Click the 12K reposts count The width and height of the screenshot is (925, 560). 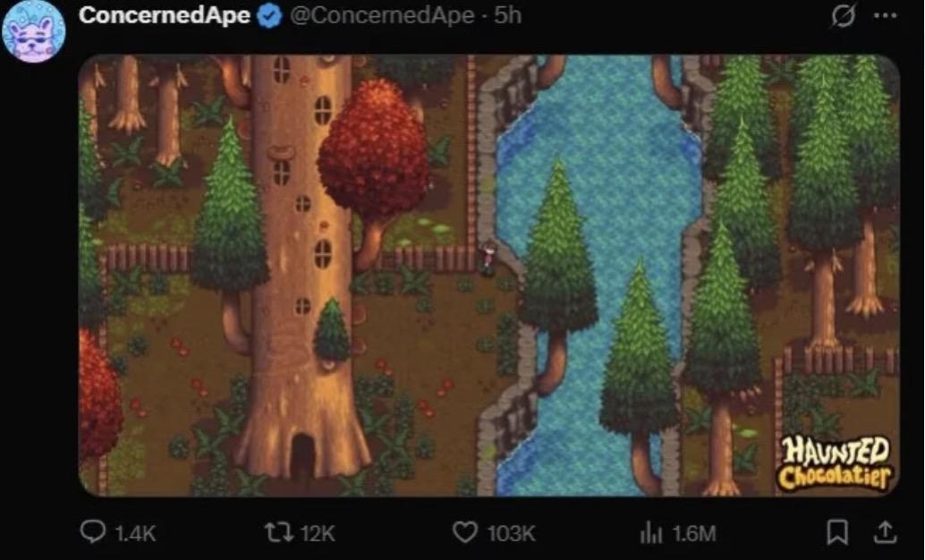click(318, 534)
